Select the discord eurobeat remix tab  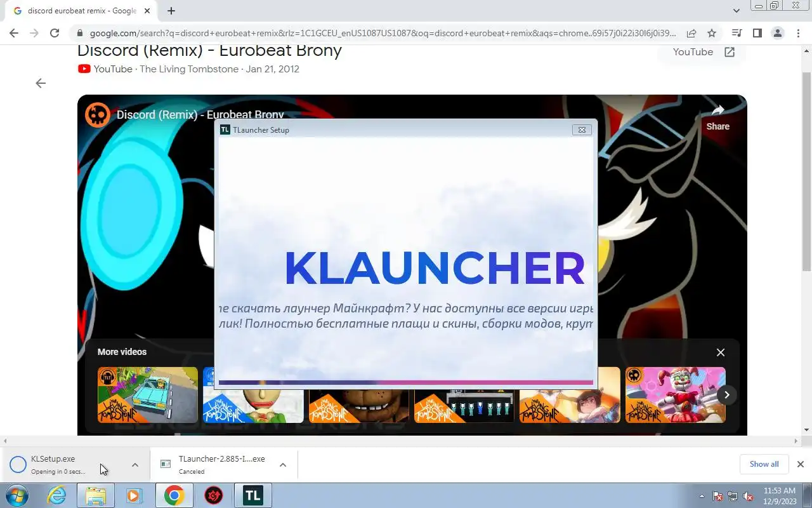pos(81,11)
